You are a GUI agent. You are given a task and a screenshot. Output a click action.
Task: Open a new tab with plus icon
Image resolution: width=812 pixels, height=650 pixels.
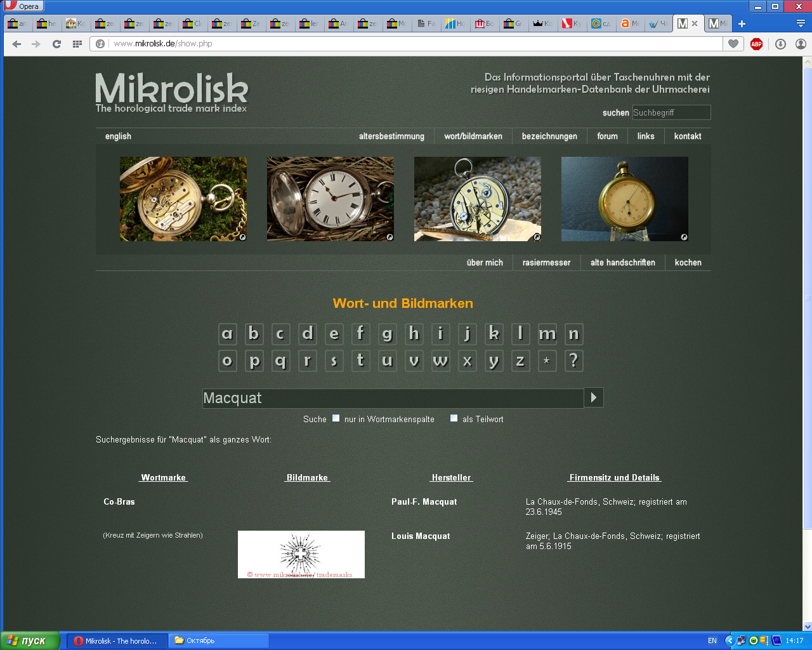(742, 23)
